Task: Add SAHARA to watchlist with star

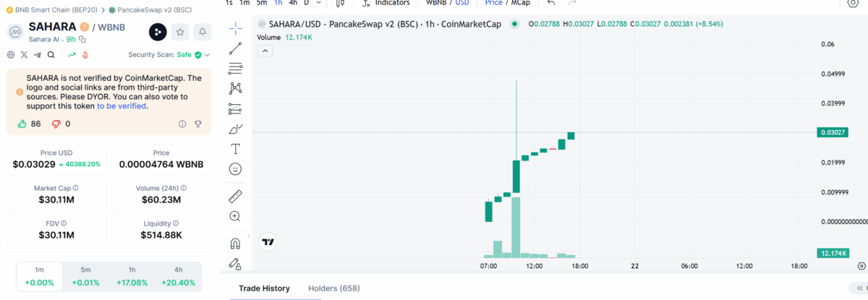Action: pyautogui.click(x=180, y=32)
